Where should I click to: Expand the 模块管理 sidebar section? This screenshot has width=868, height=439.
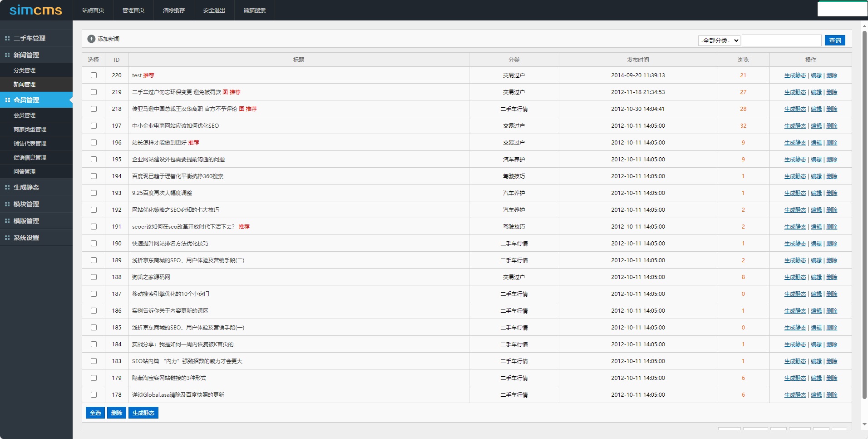26,204
